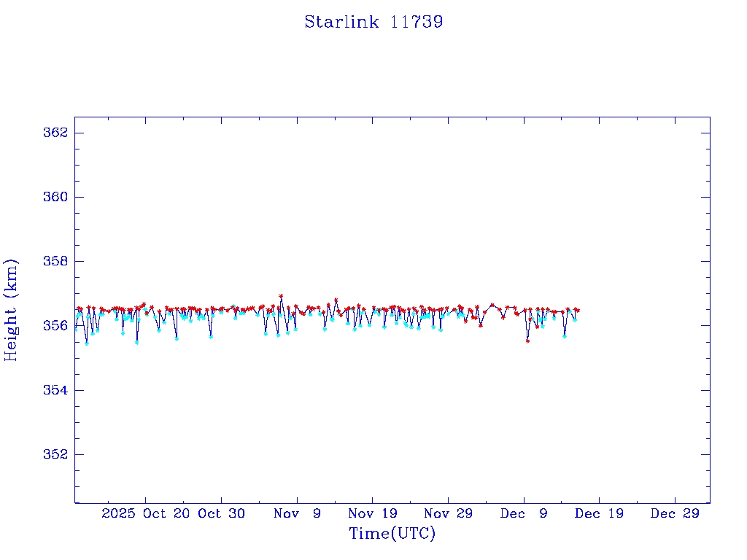Screen dimensions: 747x560
Task: Click the last red data point on the line
Action: [577, 311]
